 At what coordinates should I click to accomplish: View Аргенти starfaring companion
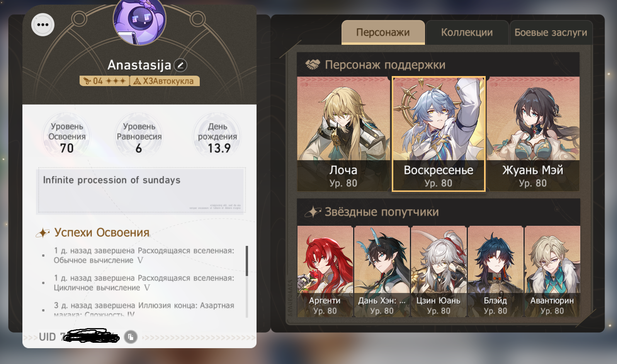[325, 271]
